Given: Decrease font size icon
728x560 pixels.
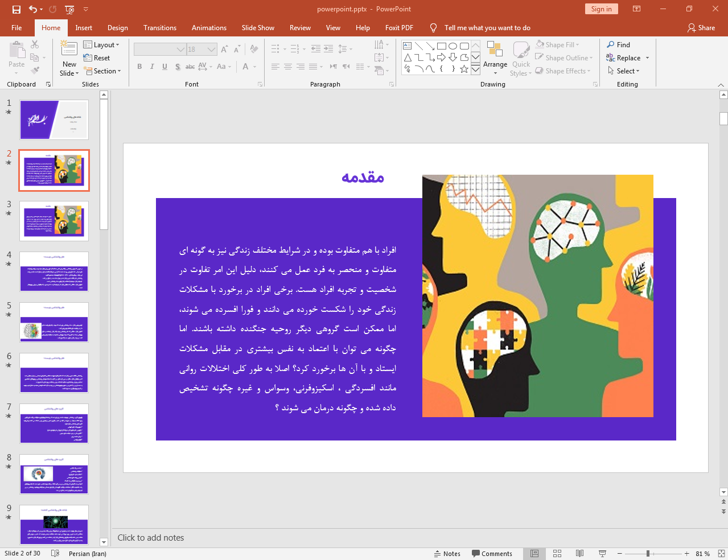Looking at the screenshot, I should tap(237, 50).
